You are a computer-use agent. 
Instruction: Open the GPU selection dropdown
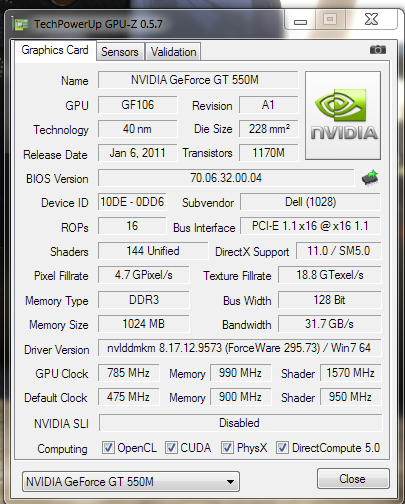pos(131,481)
